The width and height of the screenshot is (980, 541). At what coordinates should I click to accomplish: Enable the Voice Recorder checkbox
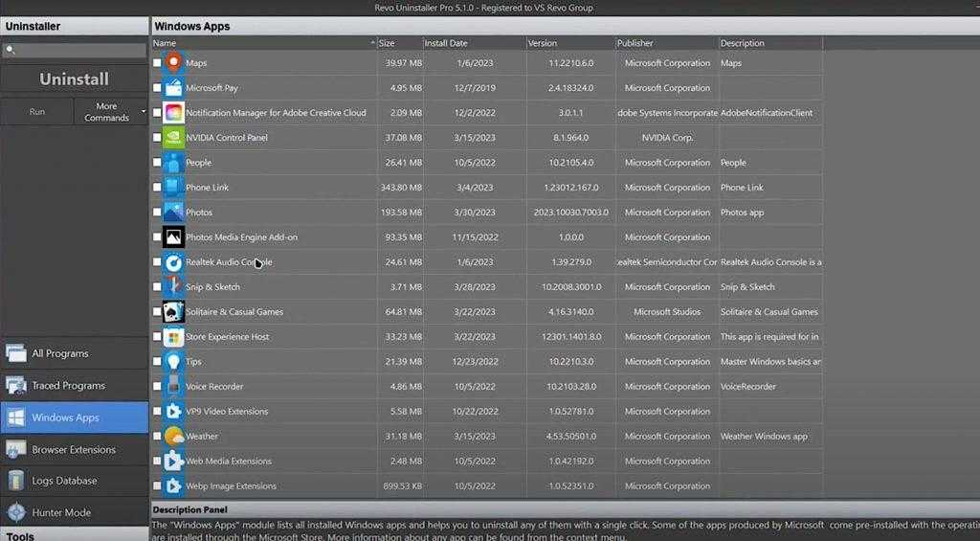pyautogui.click(x=157, y=387)
